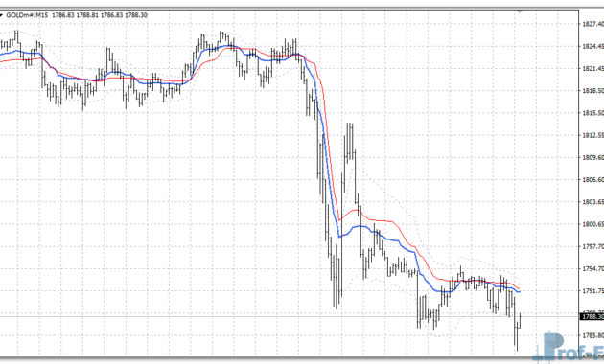Click the 1809.60 price axis label
Viewport: 604px width, 364px height.
coord(592,157)
